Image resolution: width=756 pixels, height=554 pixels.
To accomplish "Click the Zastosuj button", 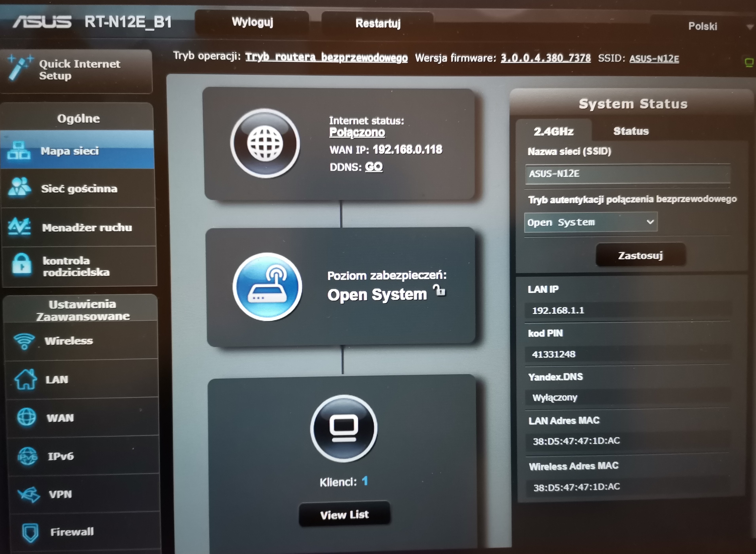I will 640,256.
